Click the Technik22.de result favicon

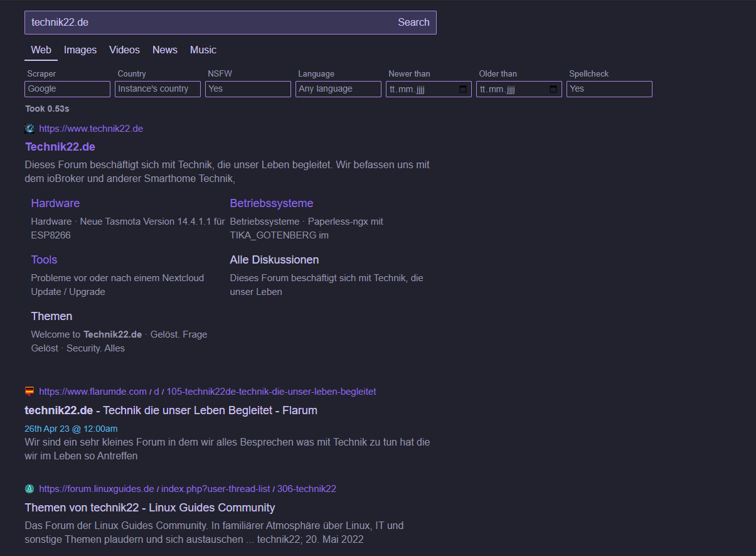point(29,129)
